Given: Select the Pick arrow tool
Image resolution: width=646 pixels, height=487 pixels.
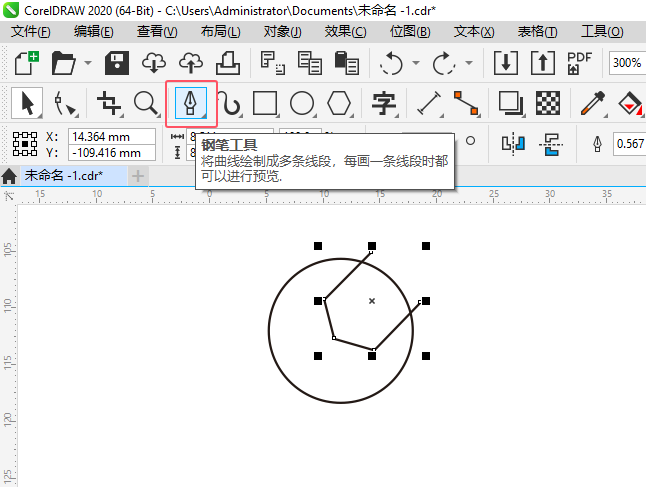Looking at the screenshot, I should 27,103.
